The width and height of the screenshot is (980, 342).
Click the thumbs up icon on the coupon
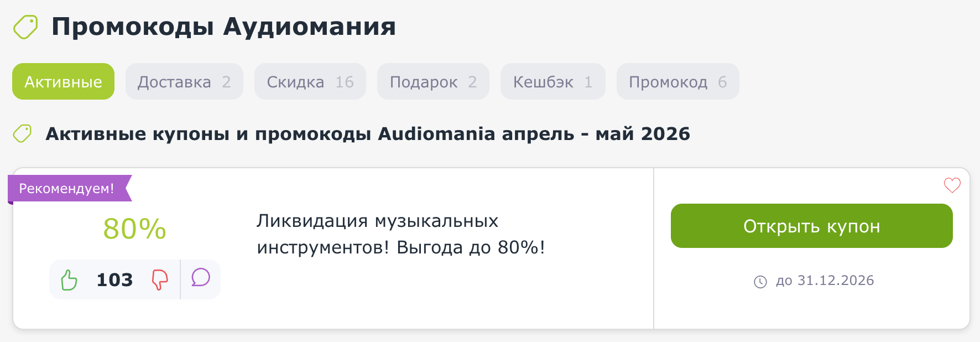(69, 279)
